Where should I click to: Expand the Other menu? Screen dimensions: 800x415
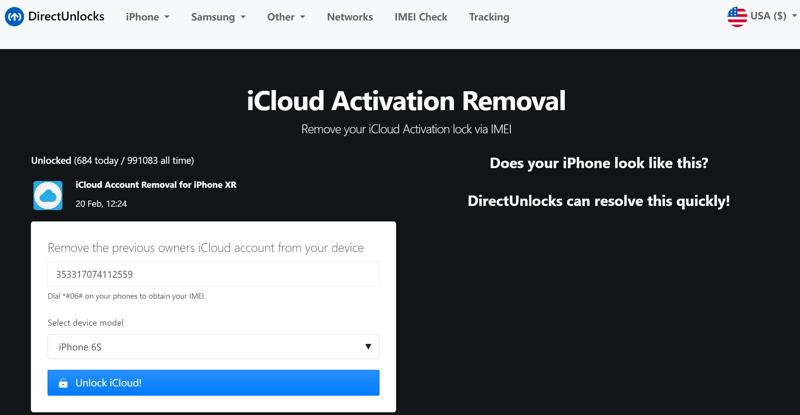point(286,17)
